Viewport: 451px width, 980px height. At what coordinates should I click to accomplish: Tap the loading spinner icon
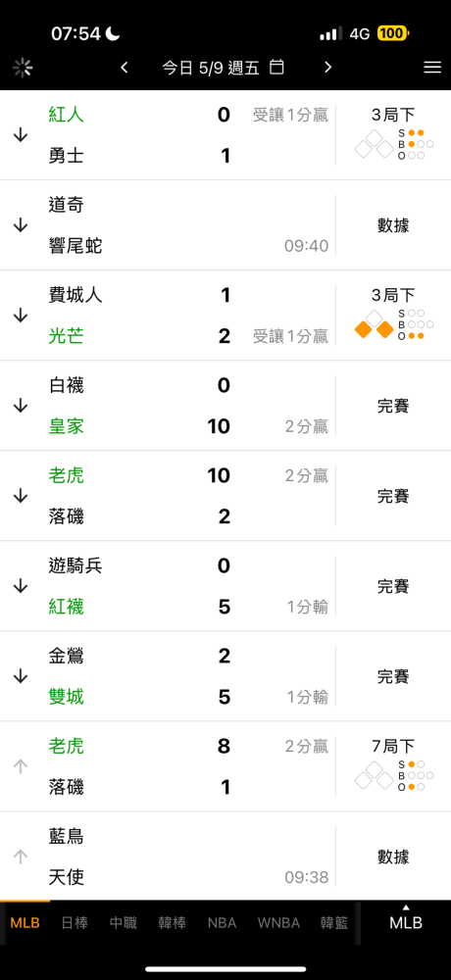[23, 68]
